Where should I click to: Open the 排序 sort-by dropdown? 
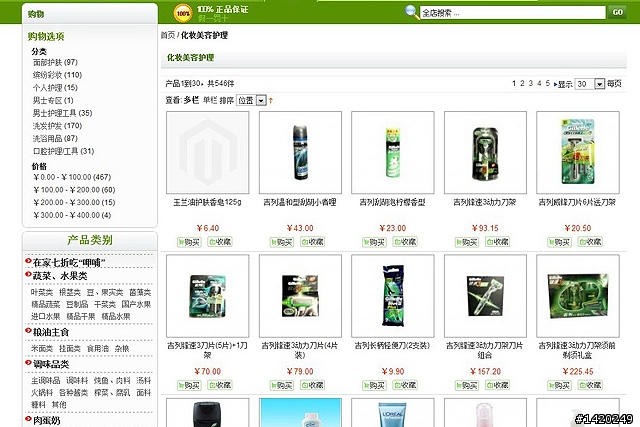[251, 100]
